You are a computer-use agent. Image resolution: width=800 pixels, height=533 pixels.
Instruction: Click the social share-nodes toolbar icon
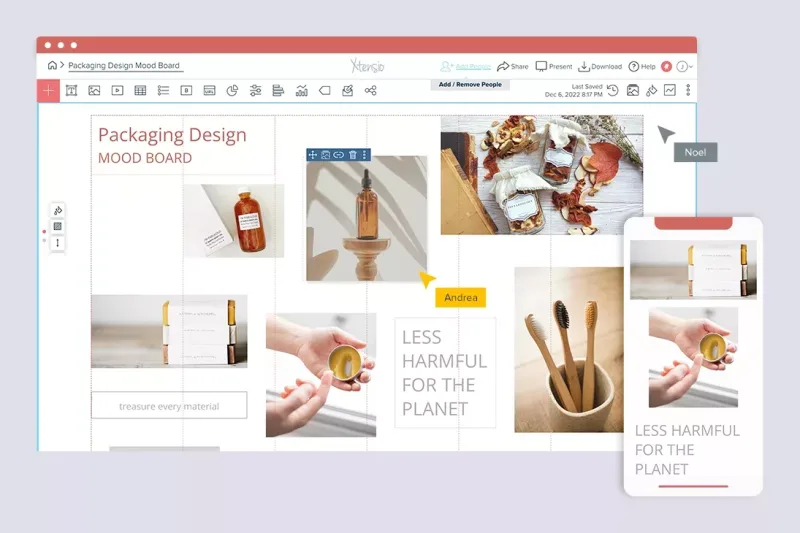(371, 90)
